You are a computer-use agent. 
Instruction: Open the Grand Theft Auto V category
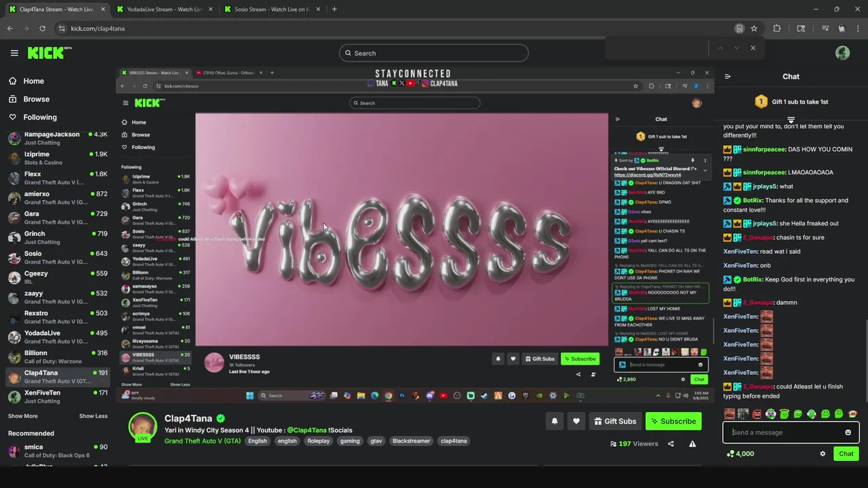click(x=202, y=441)
